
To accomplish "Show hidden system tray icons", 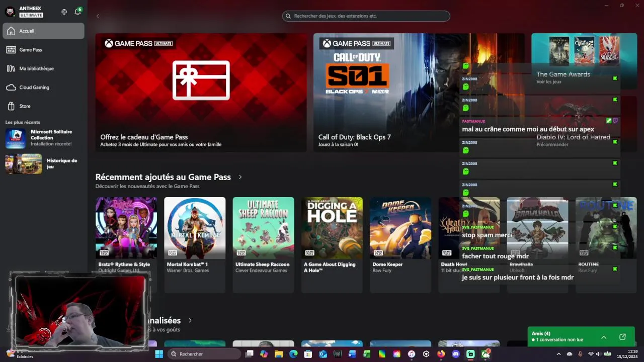I will [558, 354].
